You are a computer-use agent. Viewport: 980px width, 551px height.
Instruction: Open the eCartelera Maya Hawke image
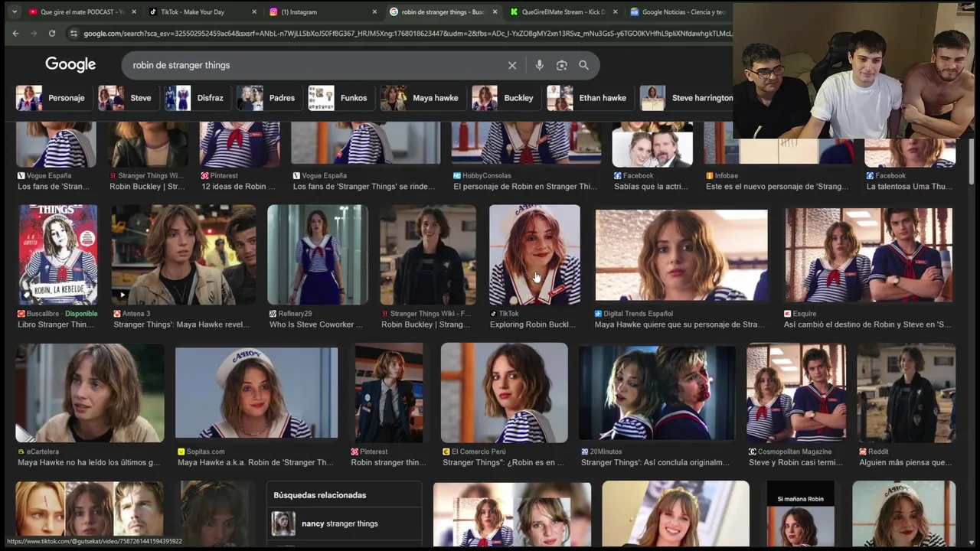click(x=90, y=393)
